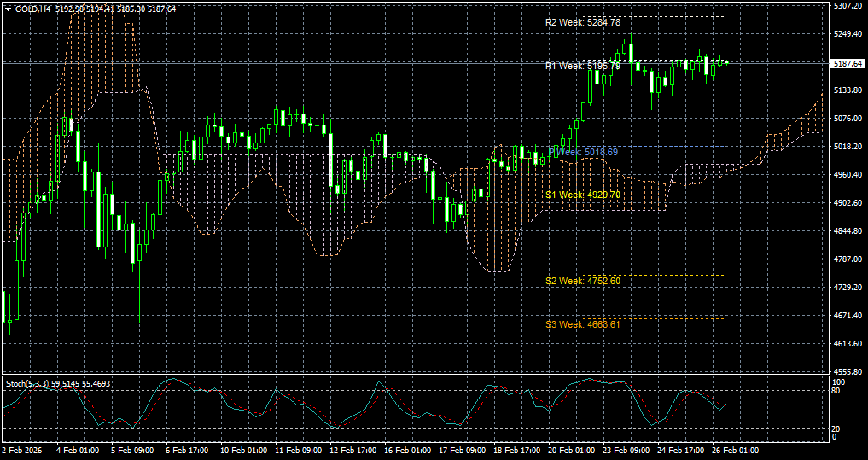Click the 20 Feb 01:00 time label
The image size is (868, 460).
(x=573, y=451)
